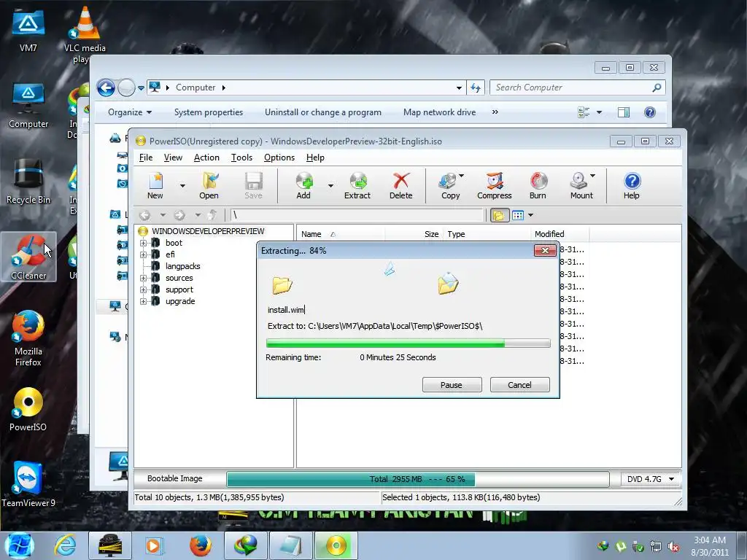Click the Copy toolbar icon

449,185
